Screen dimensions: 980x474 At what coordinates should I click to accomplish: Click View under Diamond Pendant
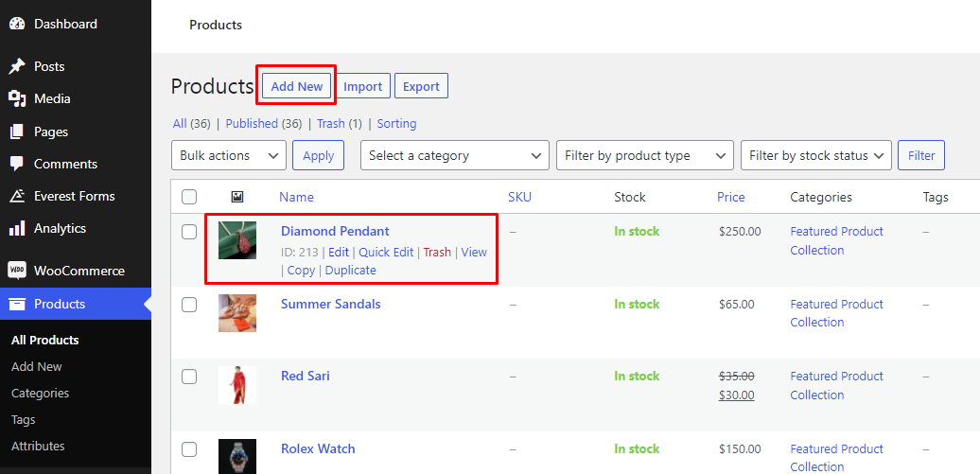pyautogui.click(x=474, y=252)
